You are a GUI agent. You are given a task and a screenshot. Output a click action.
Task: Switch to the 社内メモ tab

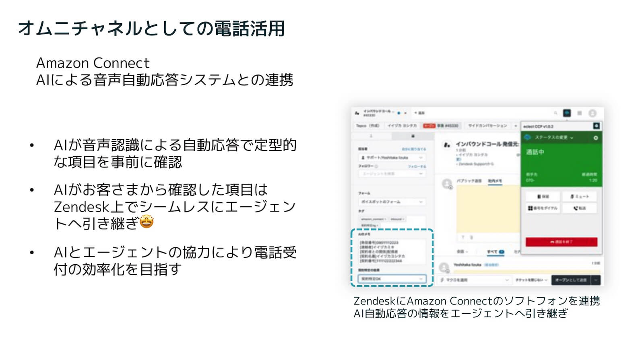(495, 181)
